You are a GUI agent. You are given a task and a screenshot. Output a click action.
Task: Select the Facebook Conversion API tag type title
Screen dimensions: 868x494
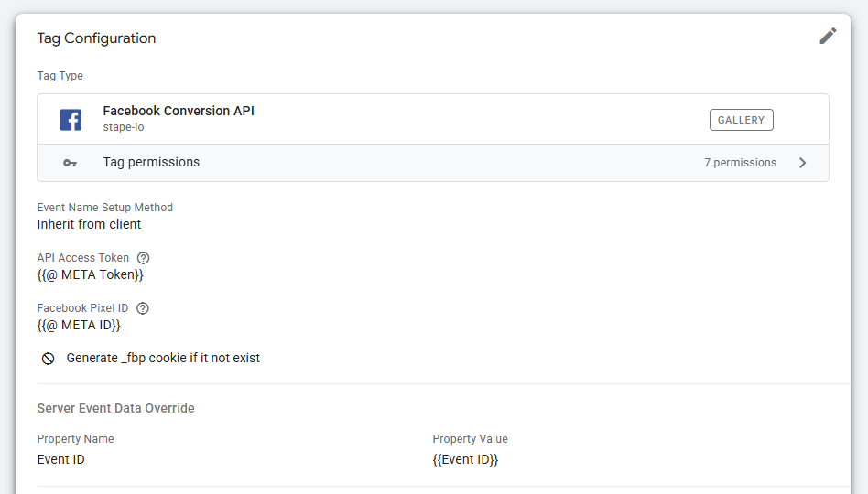click(x=179, y=111)
